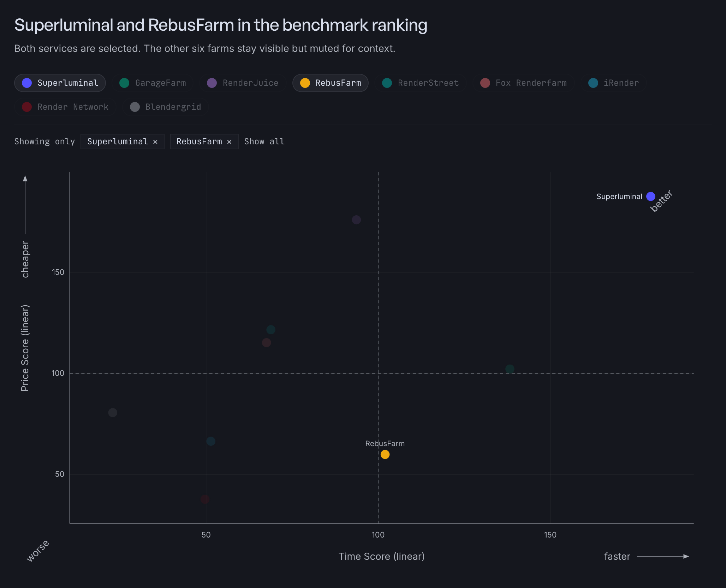
Task: Toggle the iRender legend chip
Action: [613, 83]
